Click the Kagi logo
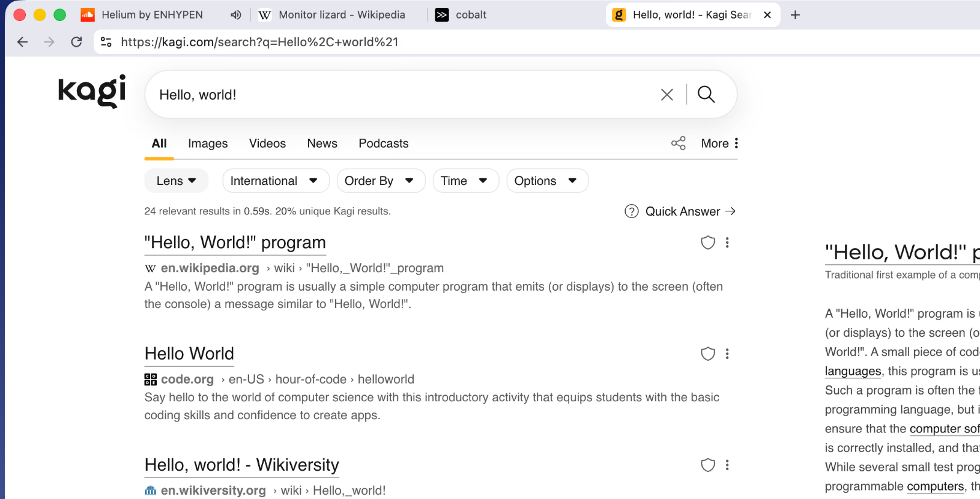Screen dimensions: 980x499 [x=92, y=91]
